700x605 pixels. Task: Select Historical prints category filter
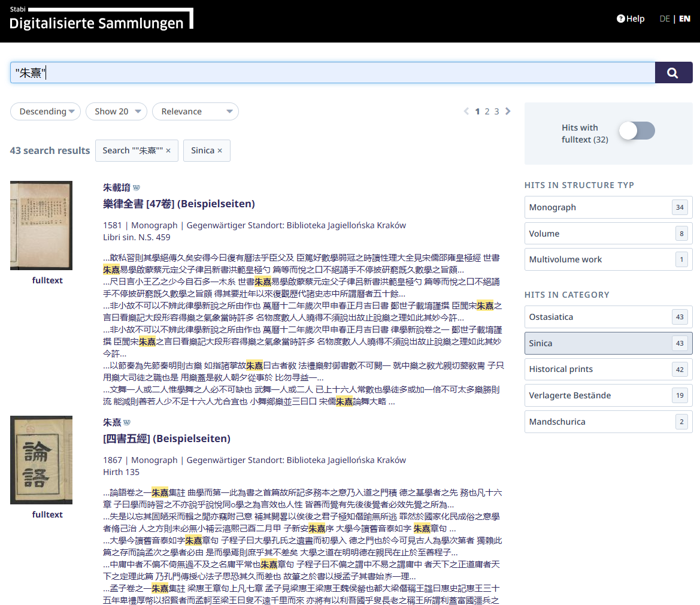608,370
